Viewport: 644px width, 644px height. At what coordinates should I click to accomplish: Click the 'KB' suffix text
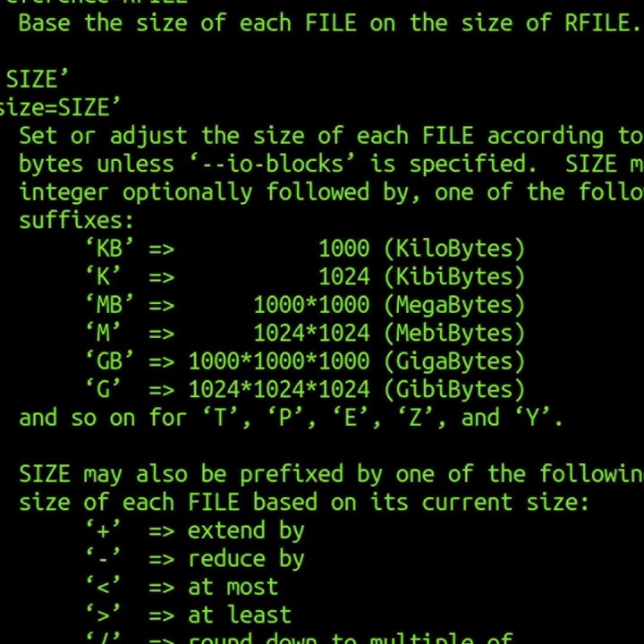(109, 249)
